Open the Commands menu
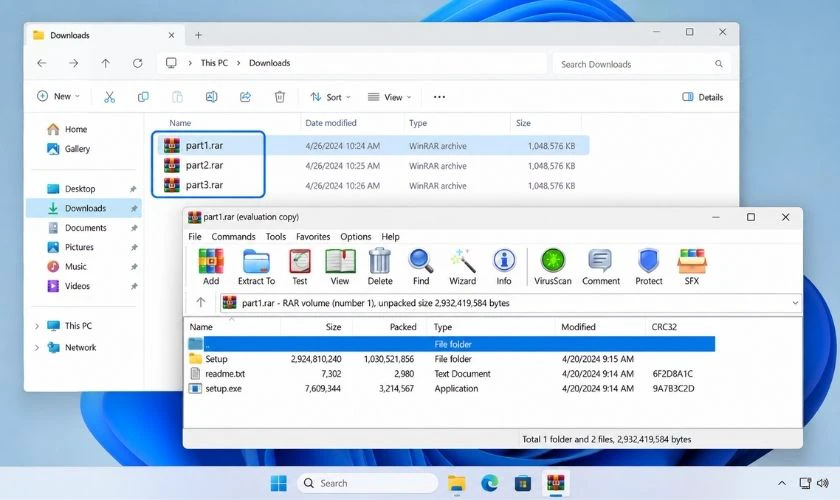The image size is (840, 500). (x=233, y=236)
